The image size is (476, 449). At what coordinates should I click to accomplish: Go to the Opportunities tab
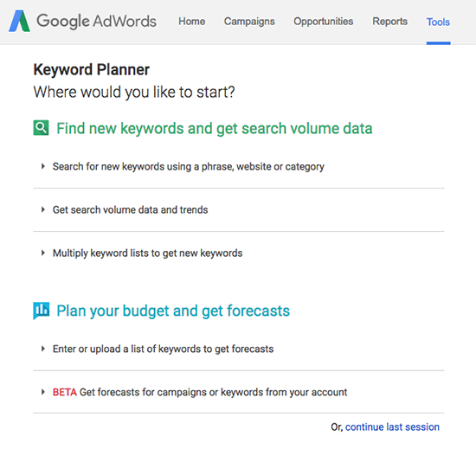(324, 22)
